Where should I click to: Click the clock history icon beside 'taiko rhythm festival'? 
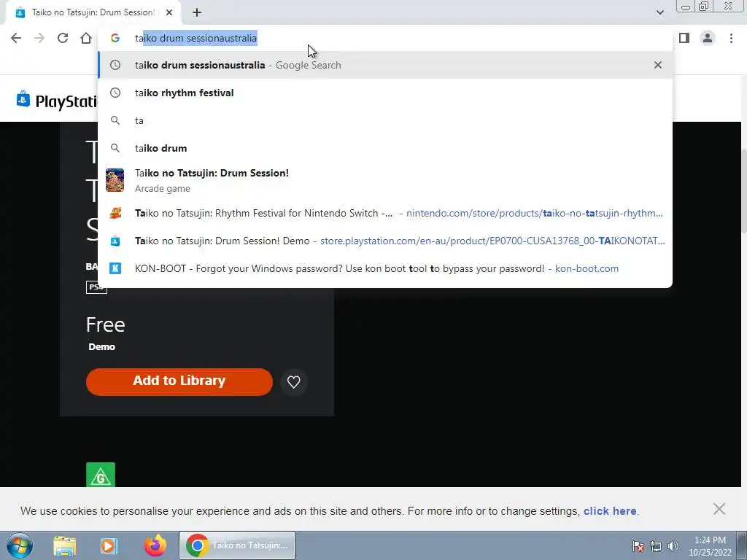click(115, 93)
